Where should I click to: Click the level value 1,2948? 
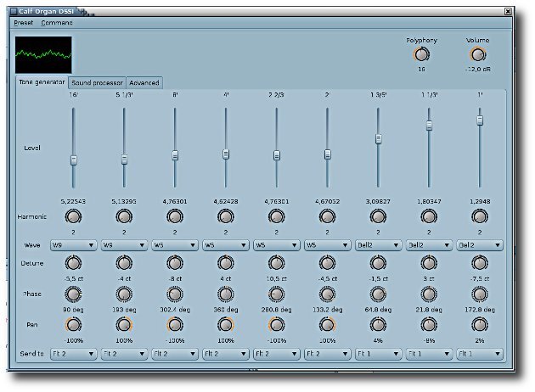480,201
